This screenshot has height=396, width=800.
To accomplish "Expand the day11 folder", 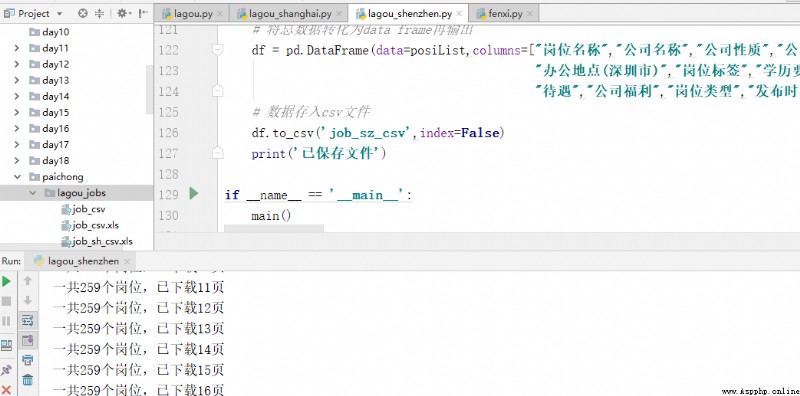I will [x=17, y=48].
